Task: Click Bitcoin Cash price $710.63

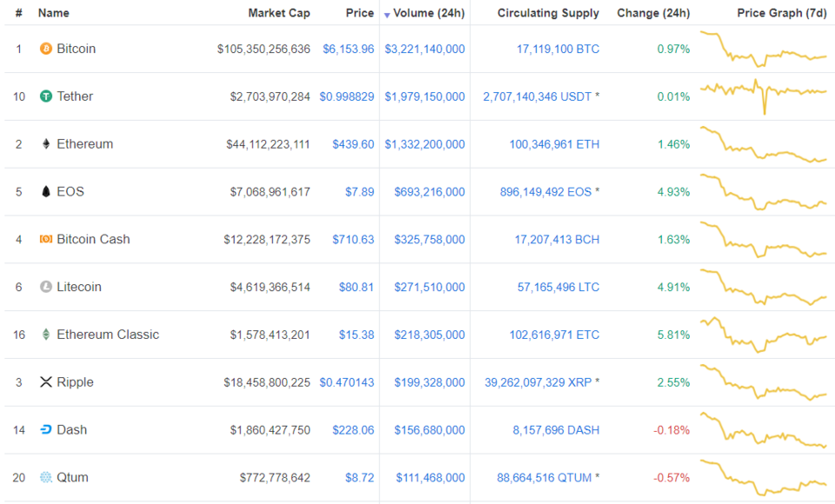Action: pyautogui.click(x=353, y=239)
